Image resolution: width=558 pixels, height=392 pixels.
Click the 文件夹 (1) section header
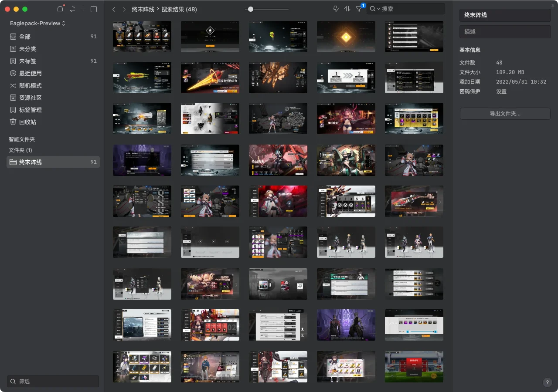(x=20, y=150)
